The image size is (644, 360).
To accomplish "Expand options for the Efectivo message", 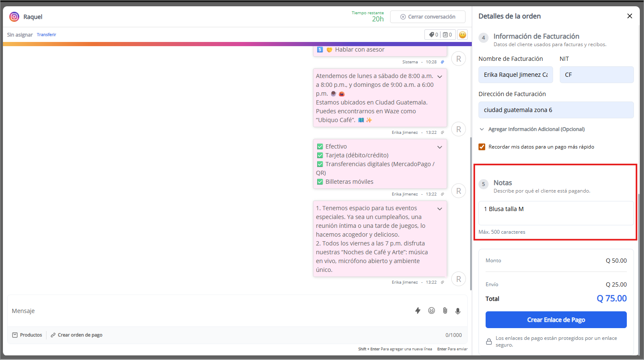I will click(x=440, y=147).
